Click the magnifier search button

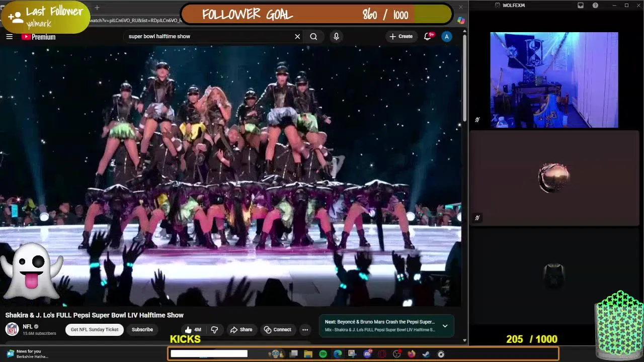313,36
